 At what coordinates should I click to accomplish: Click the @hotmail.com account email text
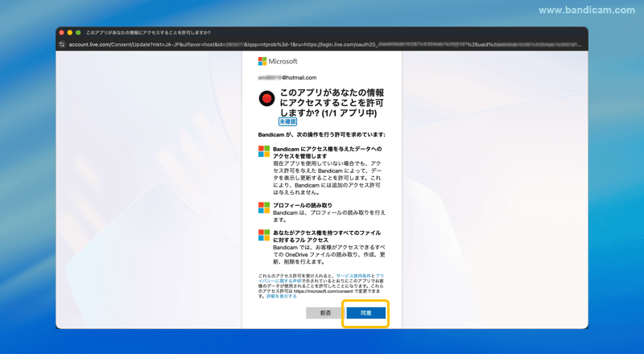(287, 77)
